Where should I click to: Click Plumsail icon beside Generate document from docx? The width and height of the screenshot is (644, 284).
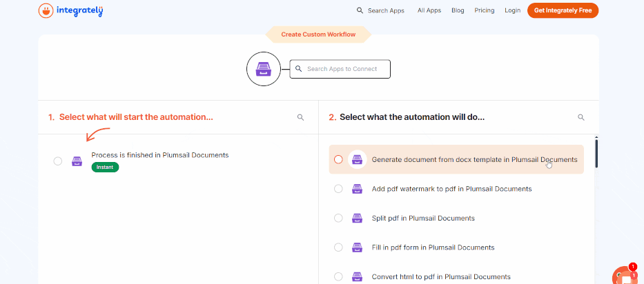[358, 159]
